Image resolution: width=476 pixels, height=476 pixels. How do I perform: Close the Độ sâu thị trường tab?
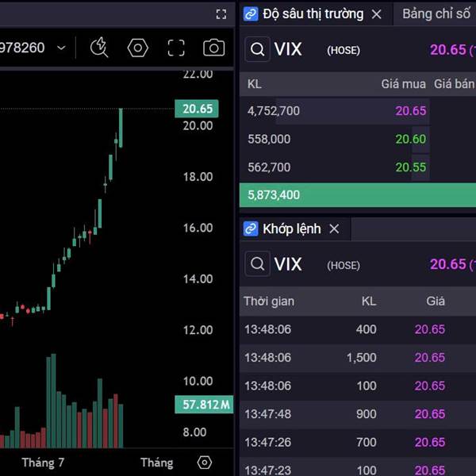tap(376, 14)
